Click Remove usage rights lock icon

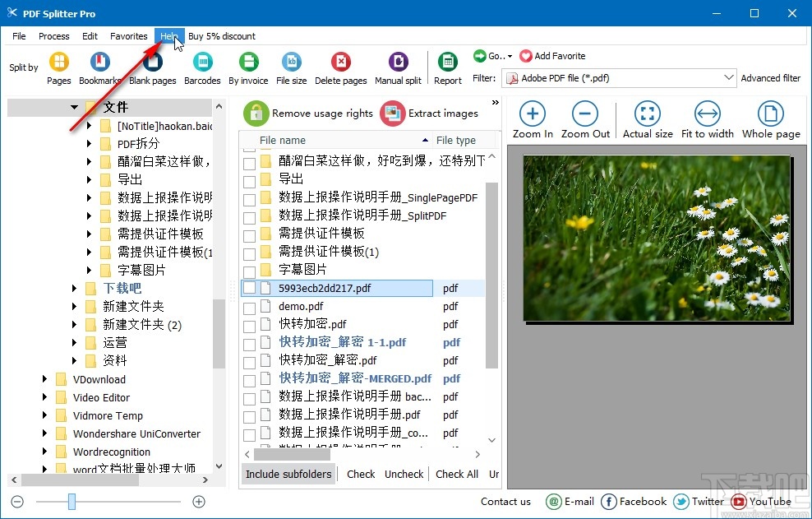click(x=256, y=114)
